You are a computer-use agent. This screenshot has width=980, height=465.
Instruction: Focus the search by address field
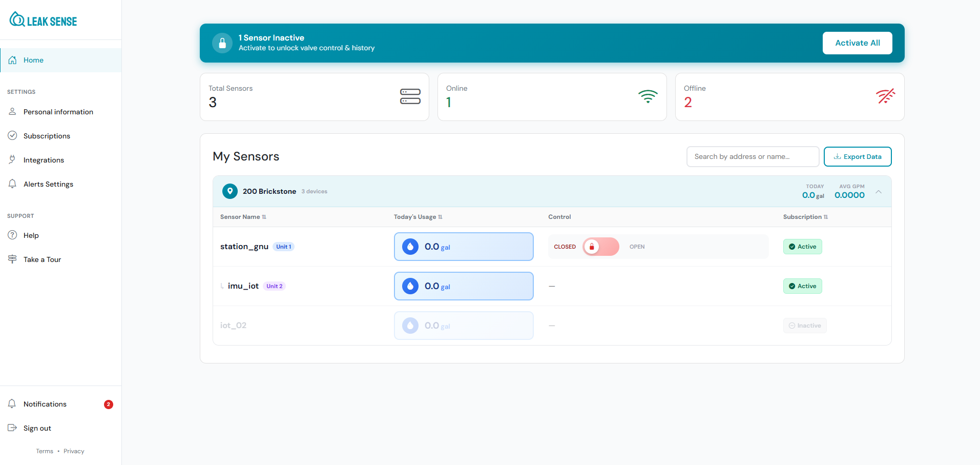[x=753, y=156]
